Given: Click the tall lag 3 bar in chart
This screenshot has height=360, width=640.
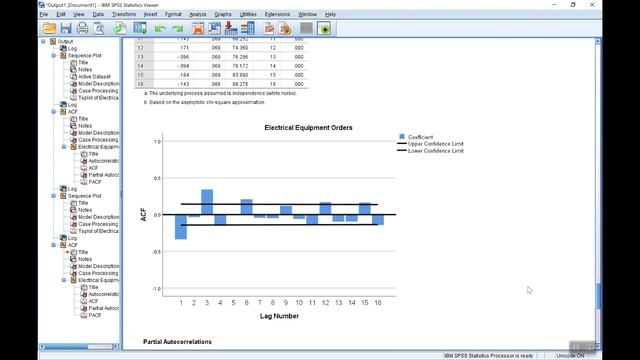Looking at the screenshot, I should [x=207, y=202].
